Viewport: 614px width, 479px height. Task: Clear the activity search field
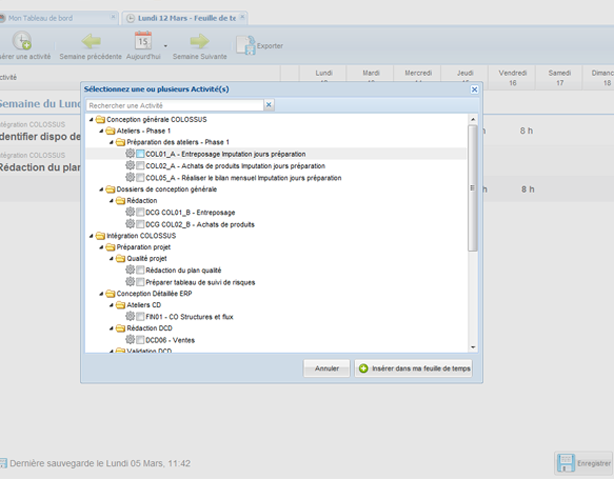(269, 105)
